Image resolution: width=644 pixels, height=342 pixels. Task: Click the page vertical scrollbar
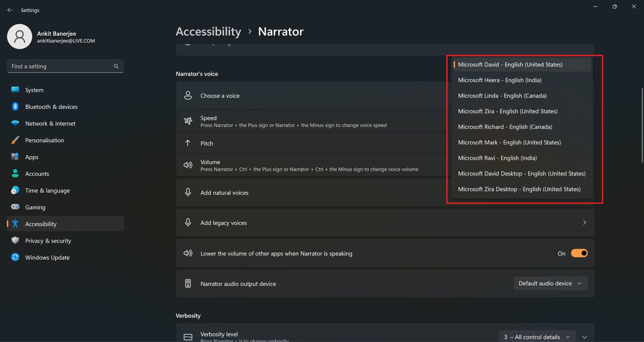(x=642, y=125)
